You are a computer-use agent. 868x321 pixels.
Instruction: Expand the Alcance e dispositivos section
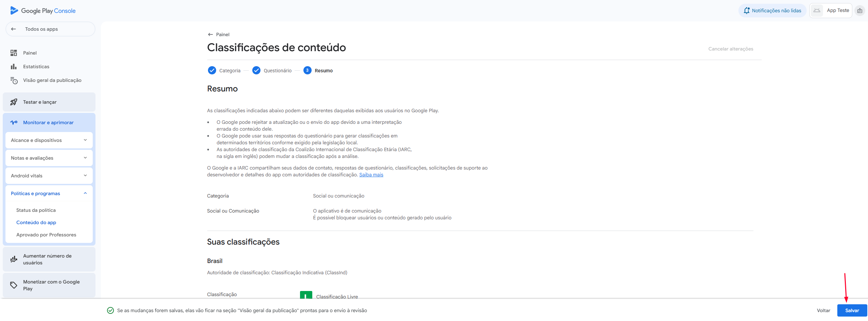pos(49,140)
